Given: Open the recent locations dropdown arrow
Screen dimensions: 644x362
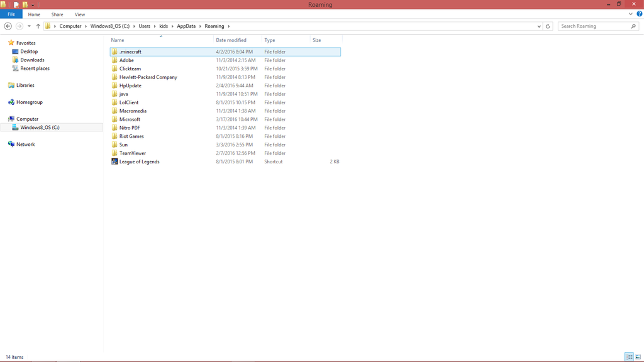Looking at the screenshot, I should pos(29,26).
